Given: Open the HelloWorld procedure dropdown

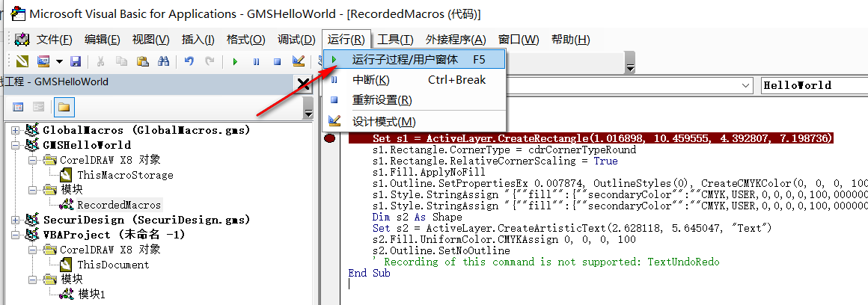Looking at the screenshot, I should pos(814,86).
